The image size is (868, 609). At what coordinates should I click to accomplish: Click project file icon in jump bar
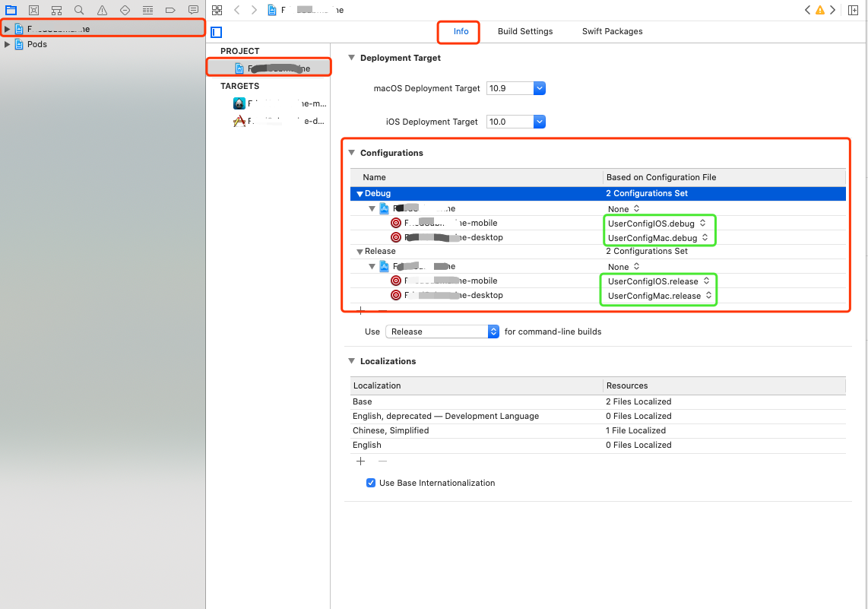coord(272,10)
